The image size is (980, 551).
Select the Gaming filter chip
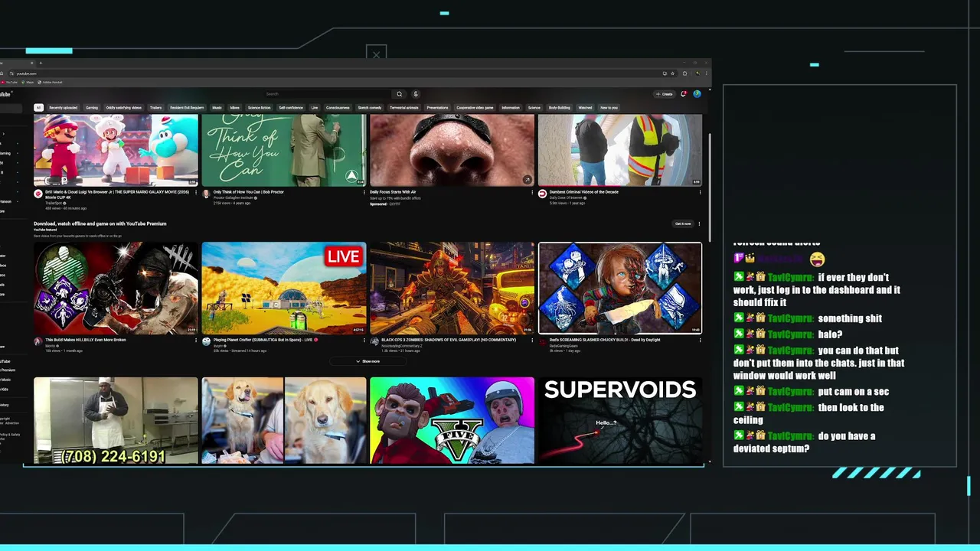tap(92, 108)
